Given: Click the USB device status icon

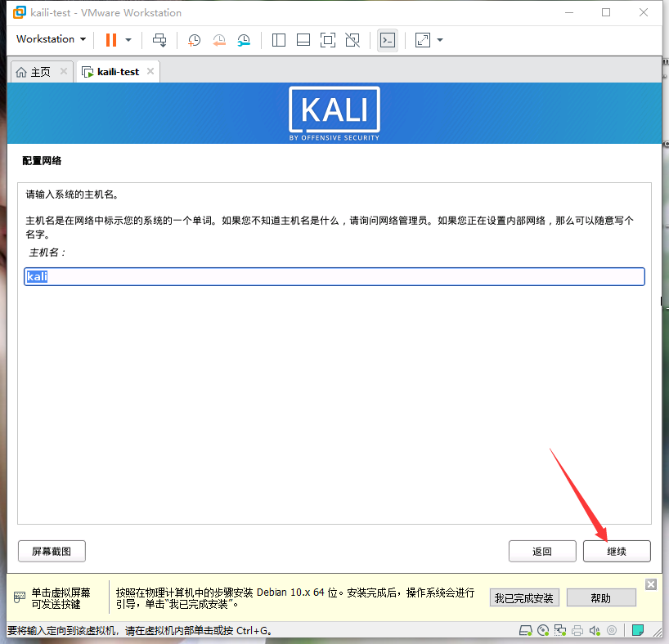Looking at the screenshot, I should [x=612, y=630].
